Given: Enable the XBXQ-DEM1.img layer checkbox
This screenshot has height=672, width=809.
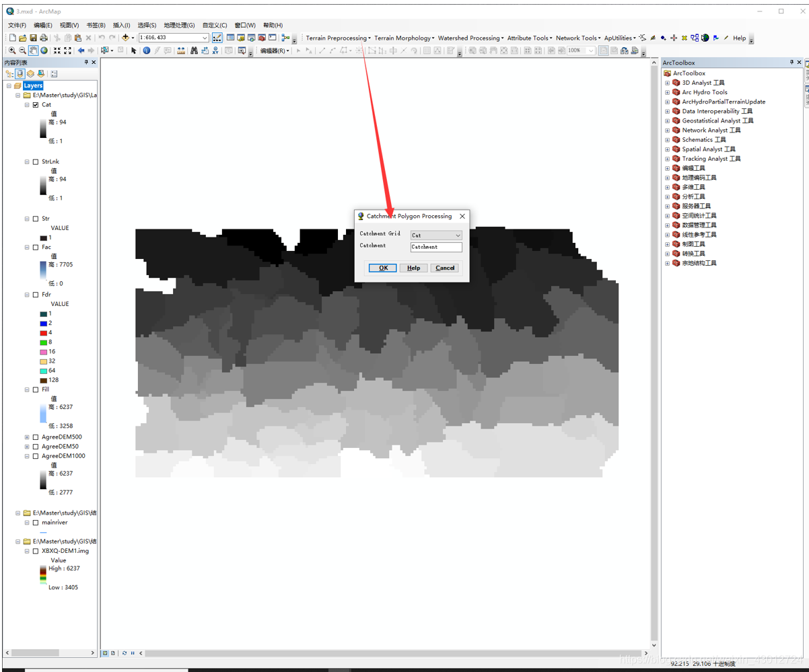Looking at the screenshot, I should (36, 551).
